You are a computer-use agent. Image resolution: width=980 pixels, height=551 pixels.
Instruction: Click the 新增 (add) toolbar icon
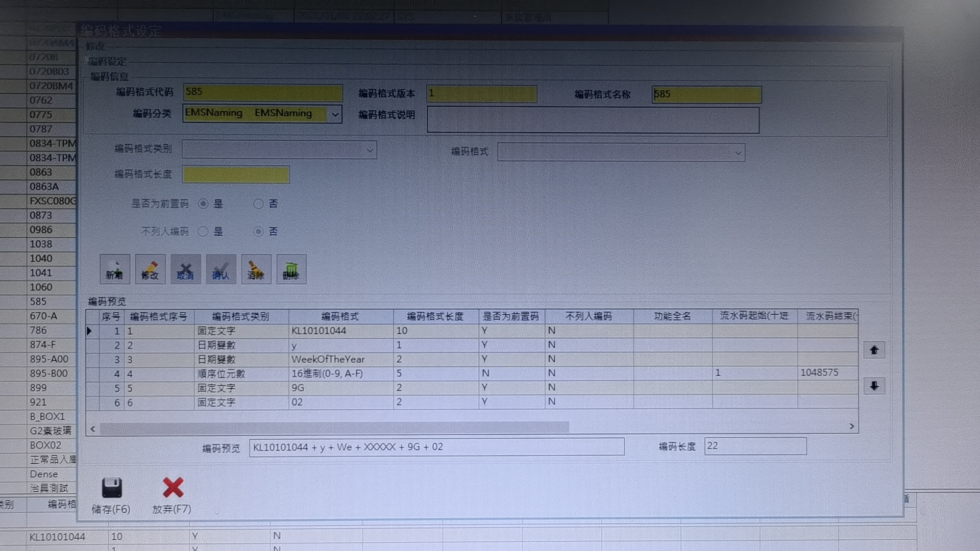click(115, 269)
